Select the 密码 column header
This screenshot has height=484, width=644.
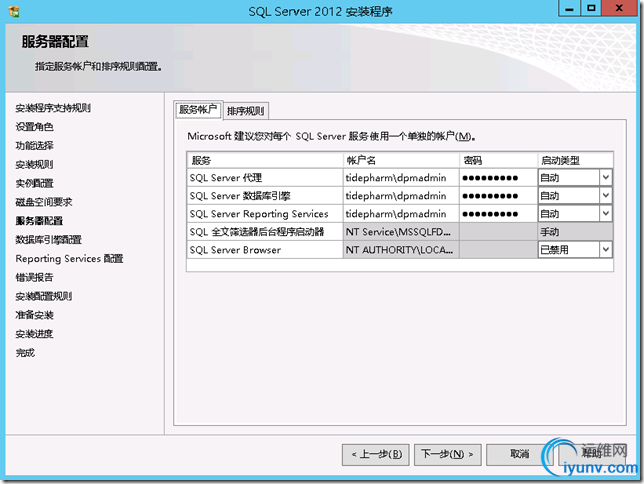coord(498,160)
